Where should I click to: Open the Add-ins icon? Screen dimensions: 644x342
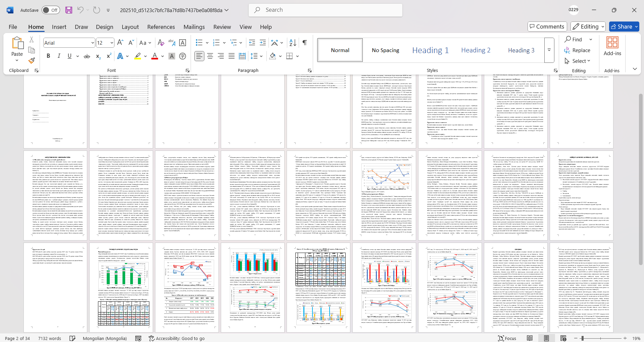tap(612, 46)
